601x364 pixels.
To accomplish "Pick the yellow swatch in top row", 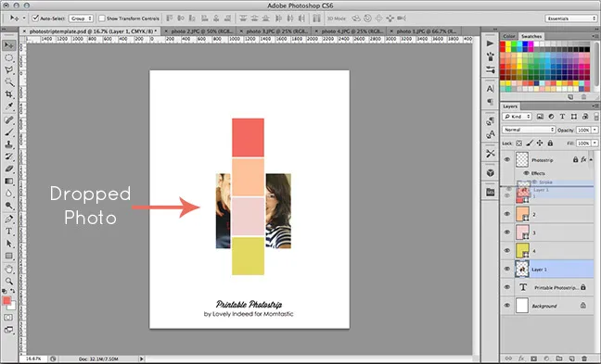I will click(508, 44).
